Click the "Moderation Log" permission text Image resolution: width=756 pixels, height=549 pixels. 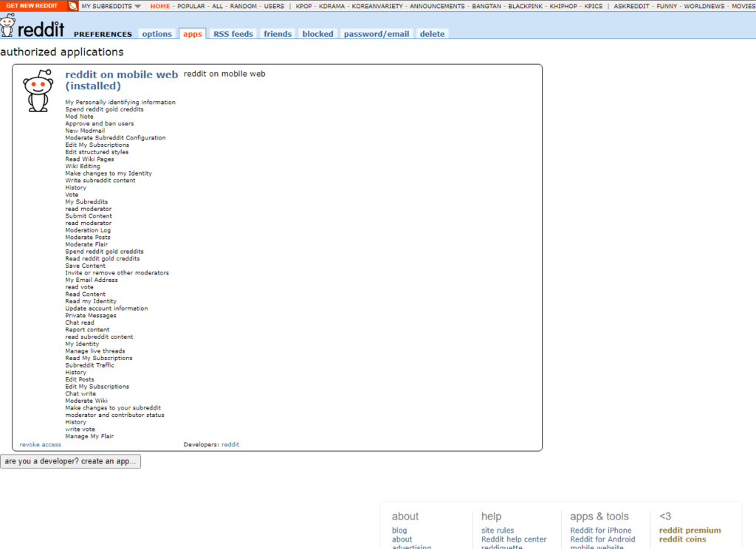coord(89,230)
